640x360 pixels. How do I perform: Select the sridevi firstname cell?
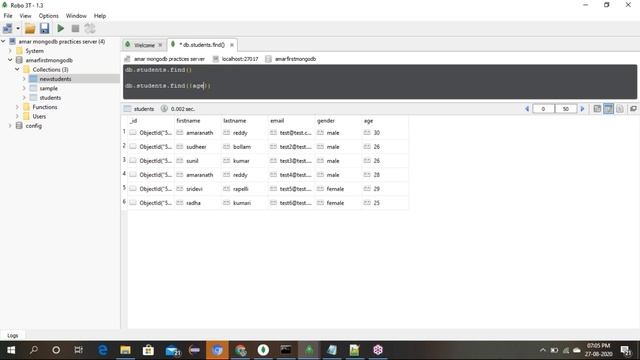pyautogui.click(x=198, y=189)
